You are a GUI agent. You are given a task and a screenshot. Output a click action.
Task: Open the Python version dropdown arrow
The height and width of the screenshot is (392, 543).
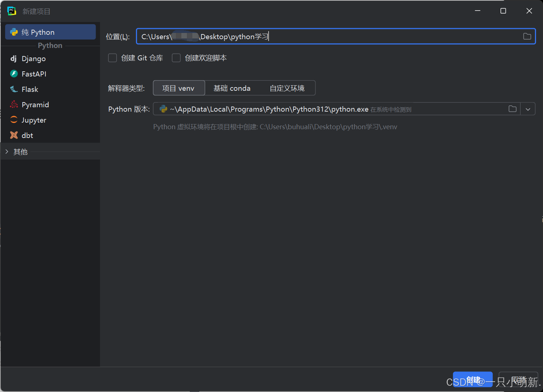coord(528,109)
